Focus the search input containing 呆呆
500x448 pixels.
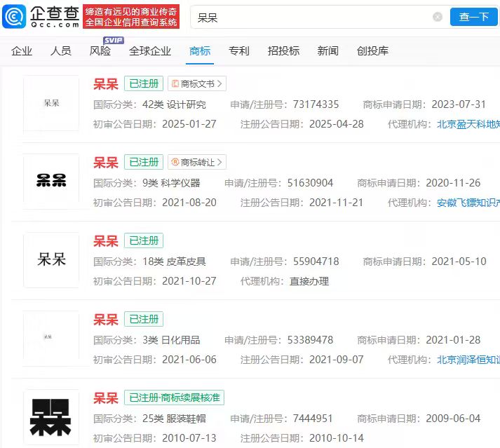309,18
